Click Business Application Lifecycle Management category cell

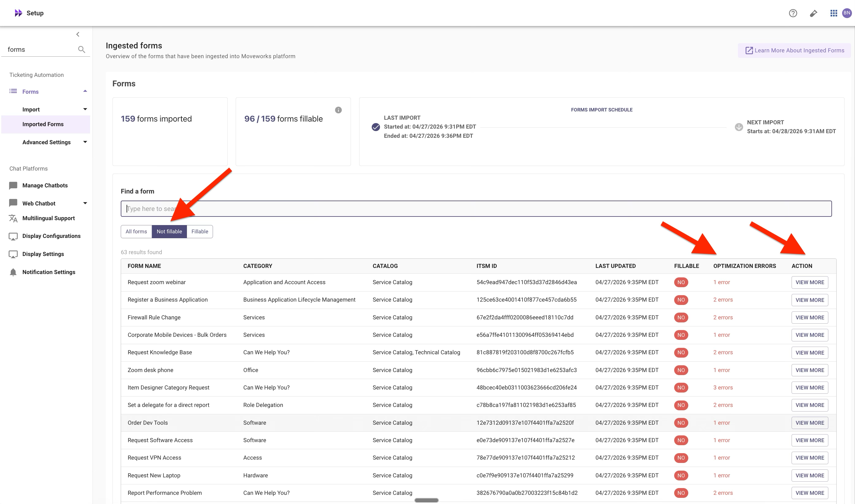(299, 299)
